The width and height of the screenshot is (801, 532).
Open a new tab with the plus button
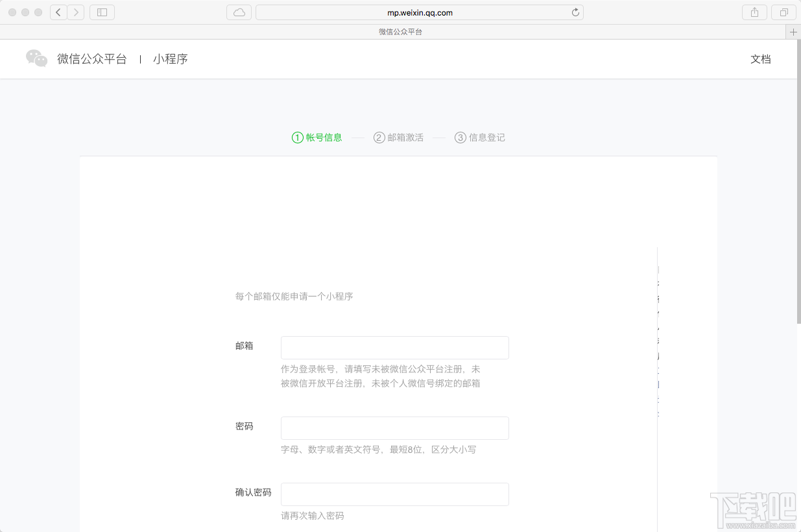pos(793,31)
